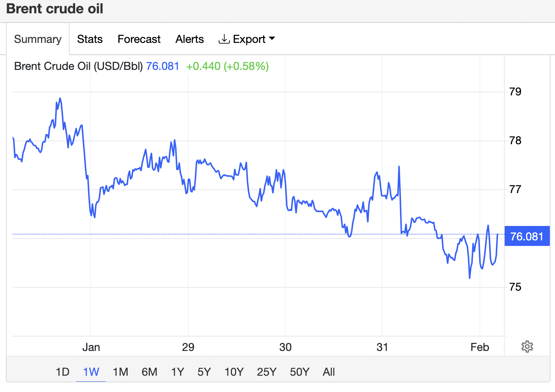Click the 76.081 current price axis label

point(527,236)
